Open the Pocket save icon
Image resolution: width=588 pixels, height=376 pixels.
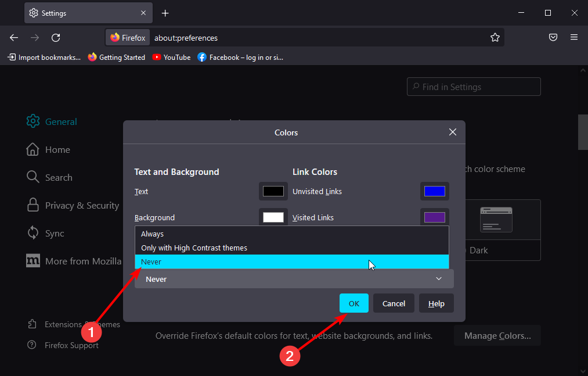coord(553,37)
